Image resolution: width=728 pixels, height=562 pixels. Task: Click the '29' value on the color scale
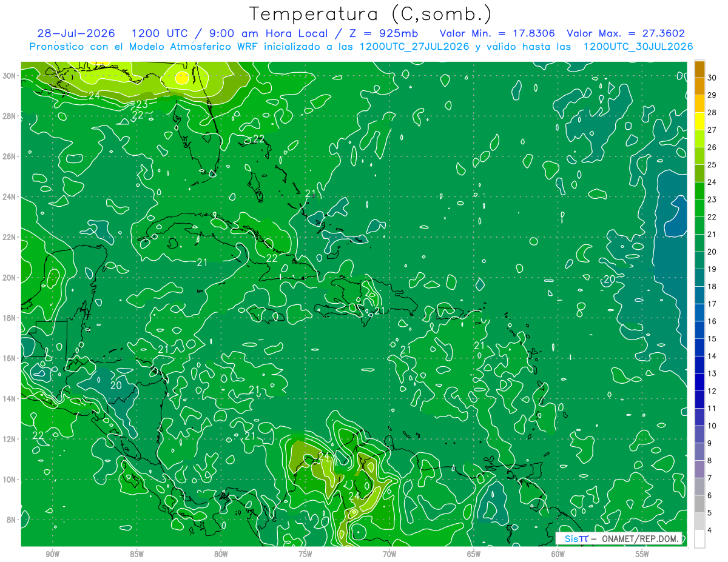(x=712, y=95)
